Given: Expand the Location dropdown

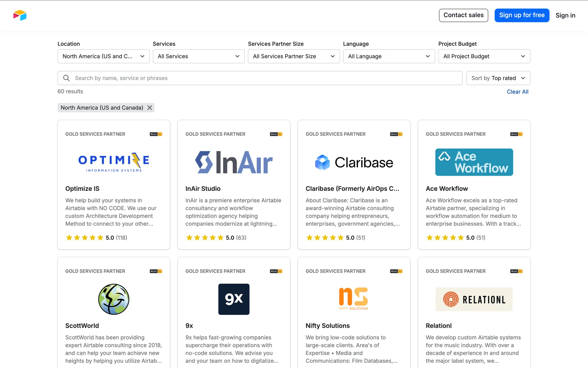Looking at the screenshot, I should 104,56.
